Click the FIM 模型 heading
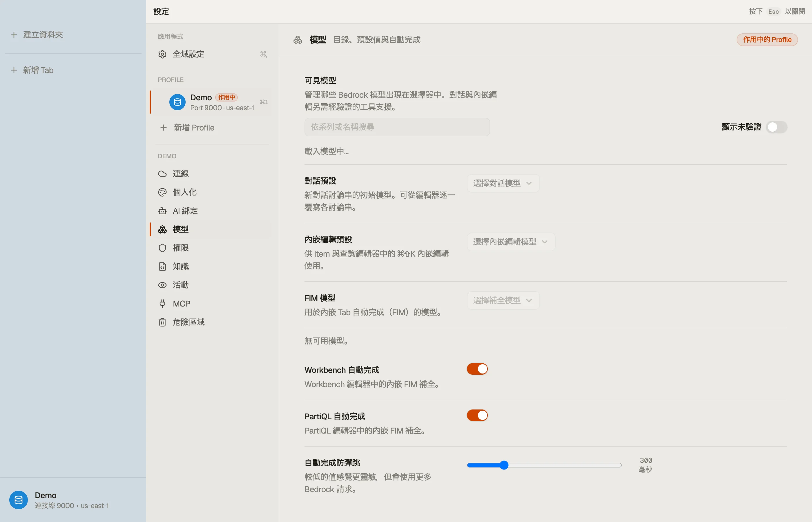The image size is (812, 522). pos(320,298)
